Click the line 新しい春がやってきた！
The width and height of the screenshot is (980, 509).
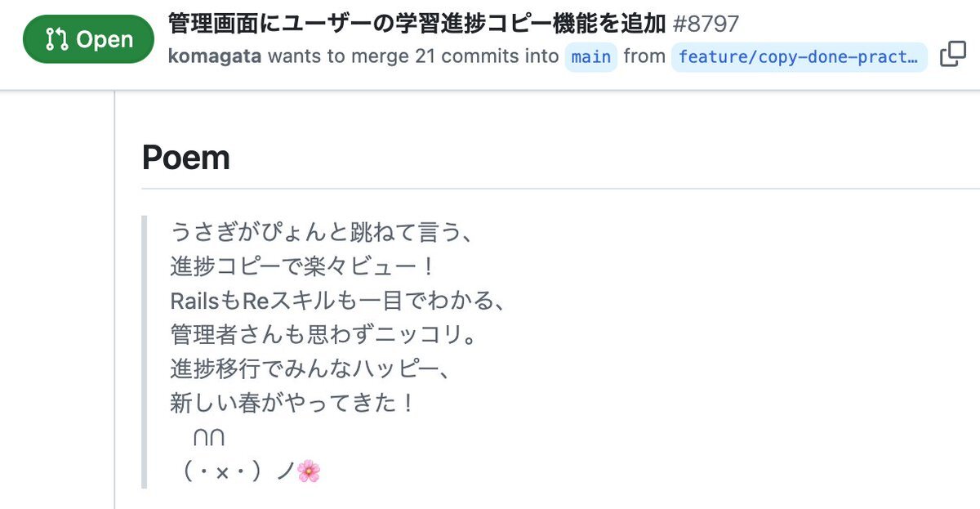(x=294, y=404)
